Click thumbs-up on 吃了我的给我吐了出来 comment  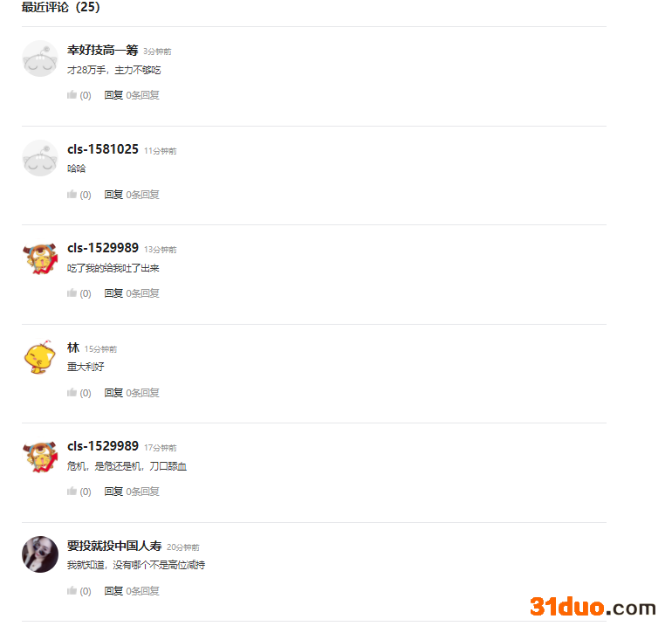coord(72,292)
